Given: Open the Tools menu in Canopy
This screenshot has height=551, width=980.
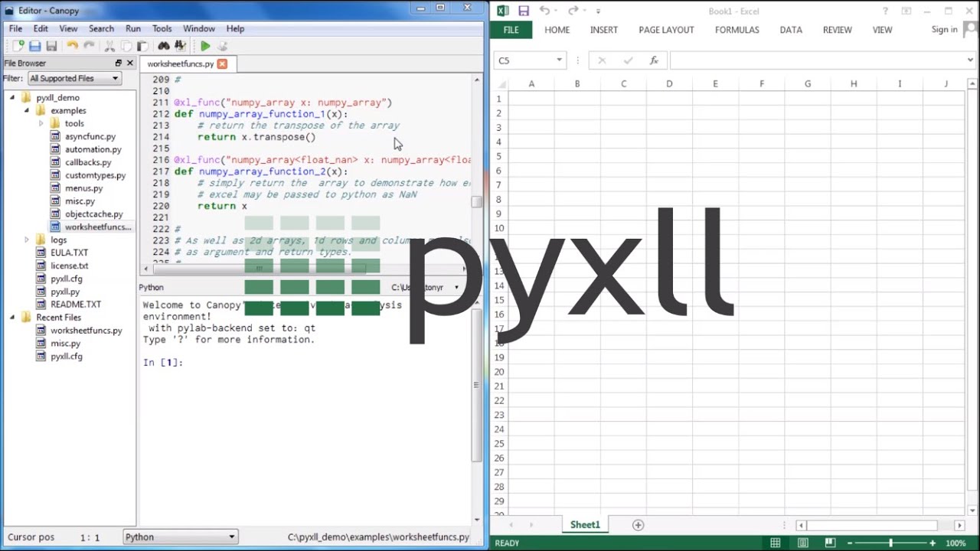Looking at the screenshot, I should pyautogui.click(x=162, y=28).
